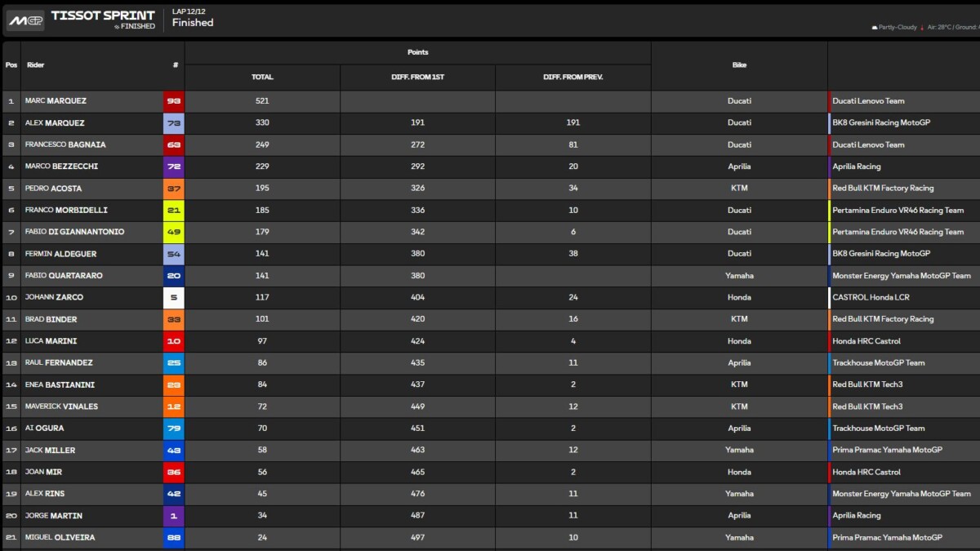
Task: Sort by the TOTAL points column
Action: tap(262, 78)
